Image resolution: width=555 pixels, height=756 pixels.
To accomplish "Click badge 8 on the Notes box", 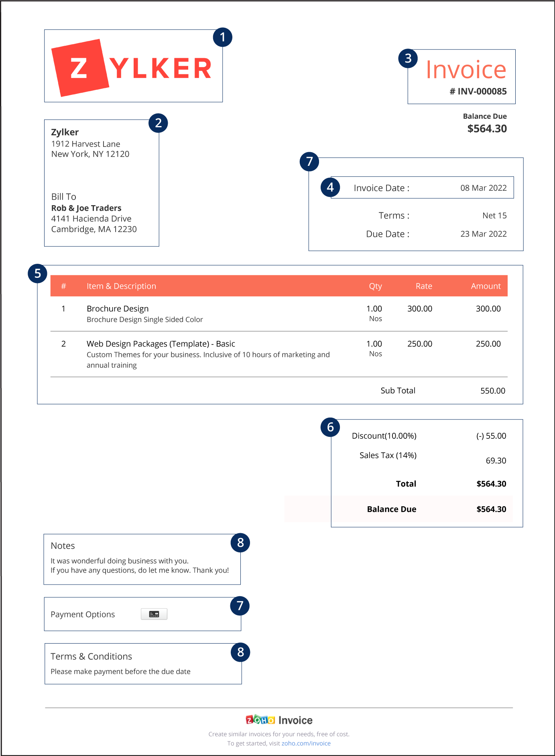I will coord(240,542).
